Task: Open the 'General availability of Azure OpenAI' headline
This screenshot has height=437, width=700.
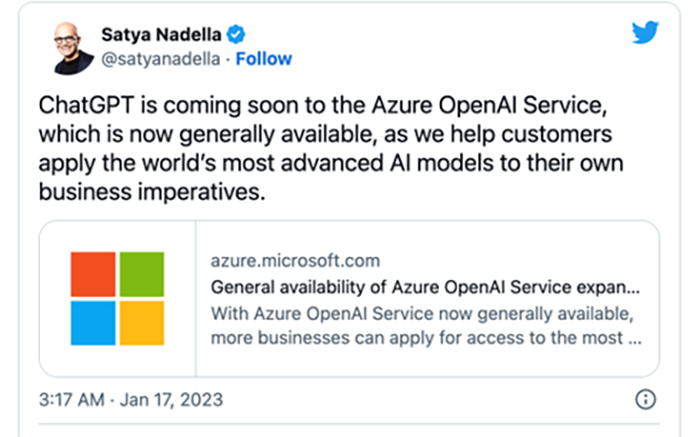Action: point(425,288)
